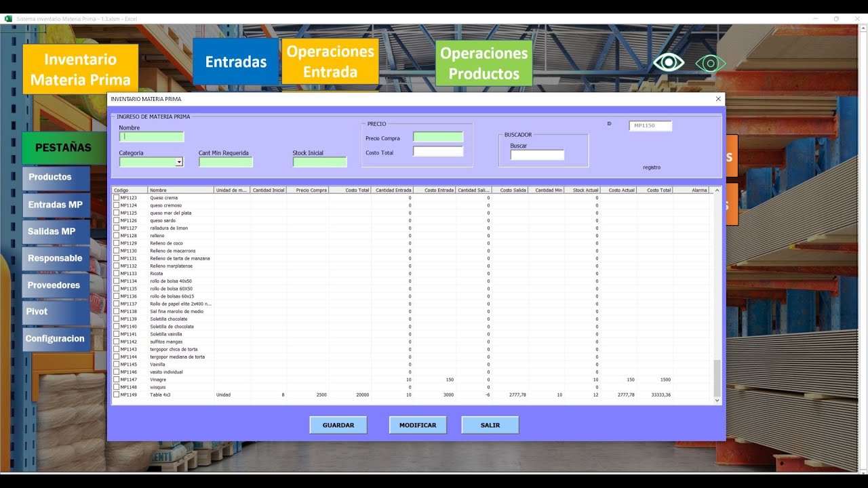
Task: Select the row 'tergopor chica de torta'
Action: tap(412, 349)
